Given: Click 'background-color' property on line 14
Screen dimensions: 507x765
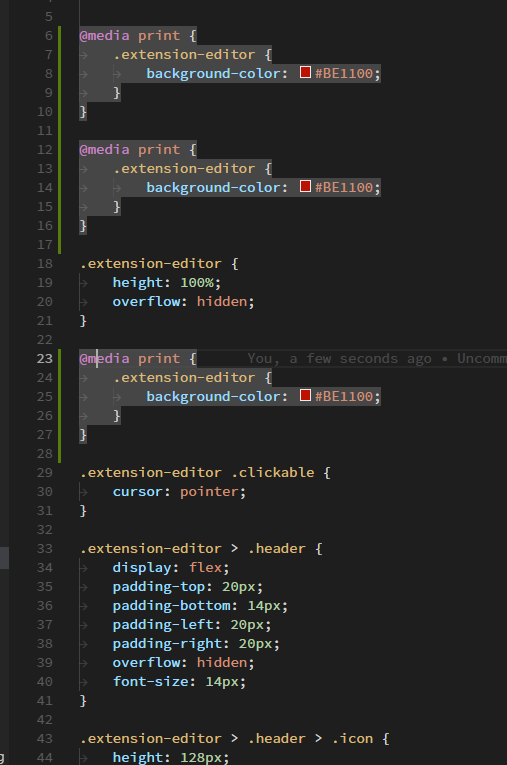Looking at the screenshot, I should point(213,188).
